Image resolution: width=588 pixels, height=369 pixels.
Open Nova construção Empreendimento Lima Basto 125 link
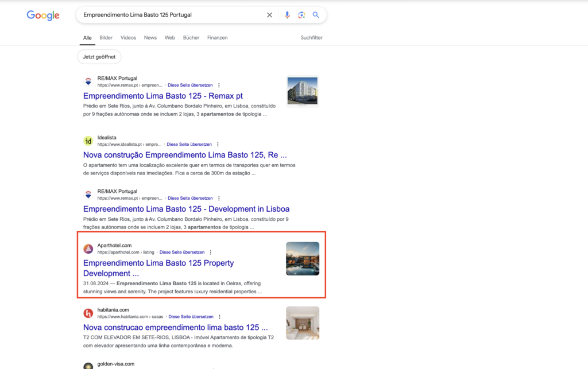[185, 155]
